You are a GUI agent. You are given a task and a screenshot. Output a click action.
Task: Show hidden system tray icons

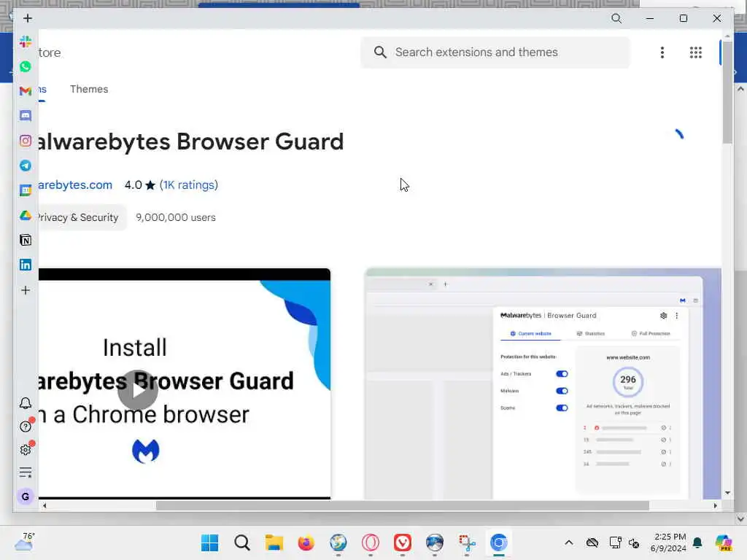[569, 542]
